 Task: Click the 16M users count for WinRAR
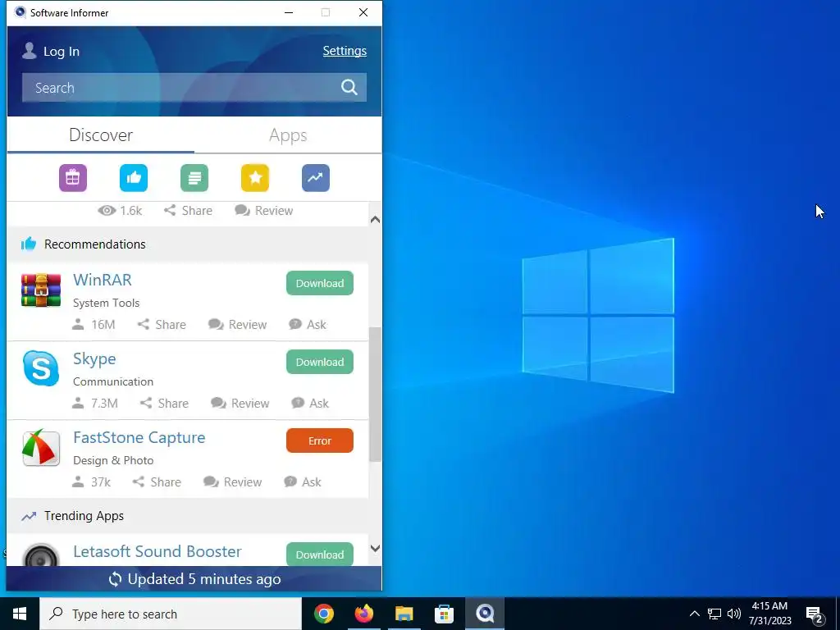(x=94, y=325)
